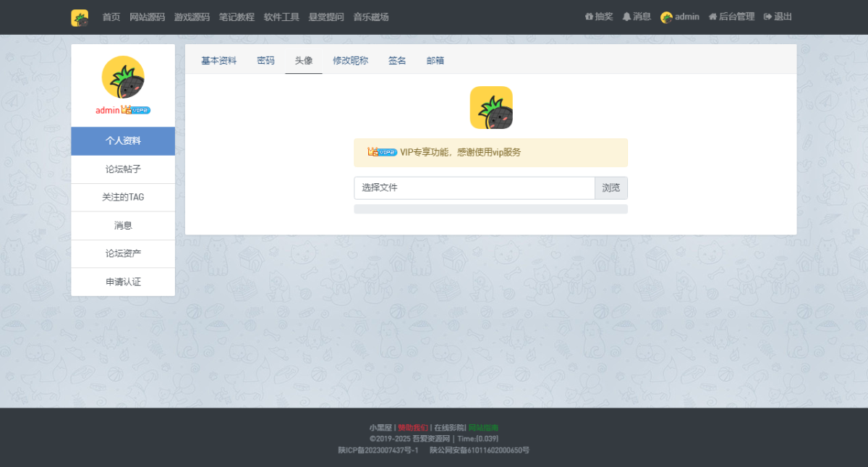The width and height of the screenshot is (868, 467).
Task: Open the 游戏源码 navigation link
Action: (x=192, y=17)
